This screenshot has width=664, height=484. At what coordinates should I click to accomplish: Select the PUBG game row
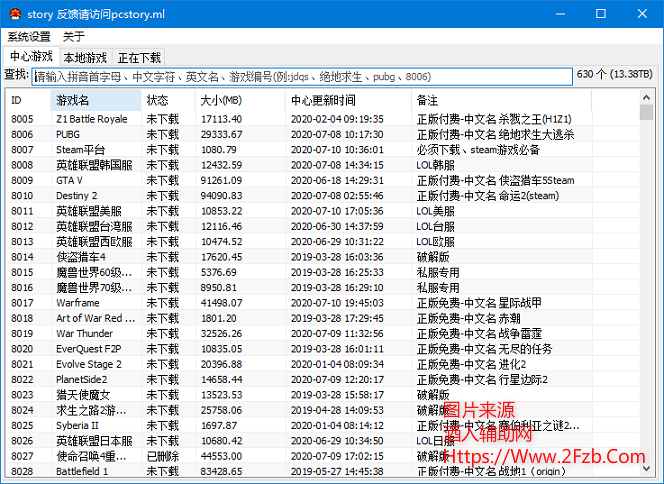(323, 134)
